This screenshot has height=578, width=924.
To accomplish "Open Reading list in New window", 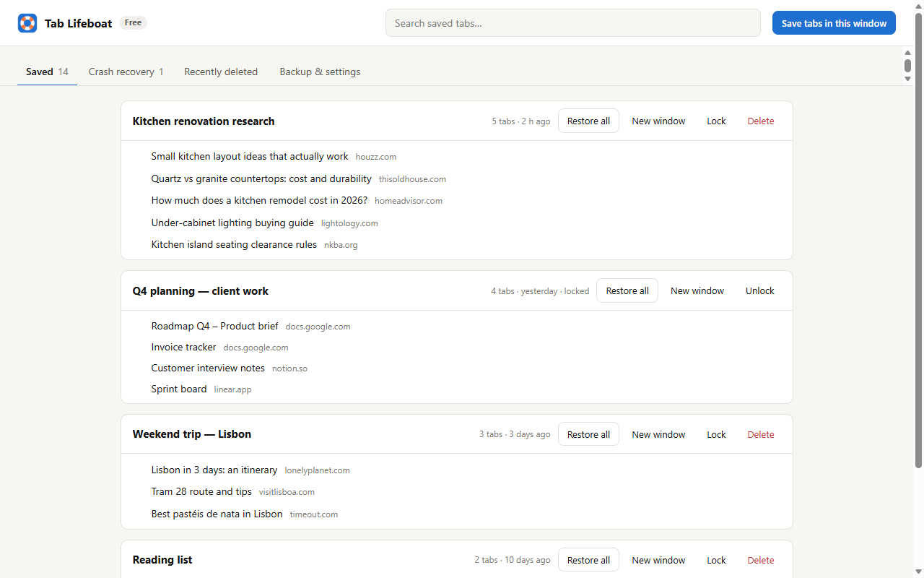I will 658,560.
